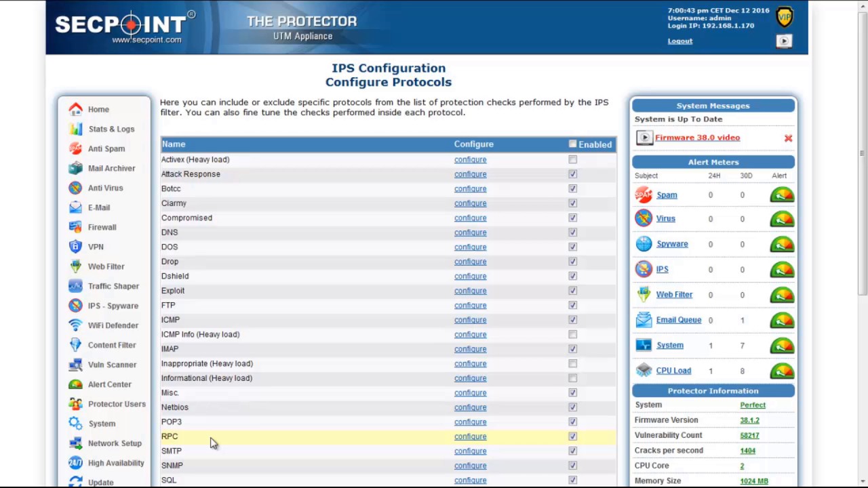Viewport: 868px width, 488px height.
Task: Uncheck the RPC enabled checkbox
Action: coord(572,436)
